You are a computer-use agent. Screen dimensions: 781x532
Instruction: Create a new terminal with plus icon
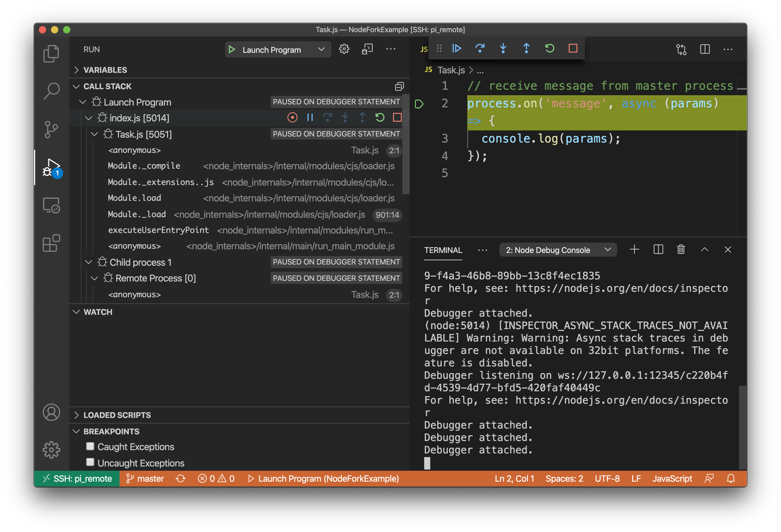[634, 250]
